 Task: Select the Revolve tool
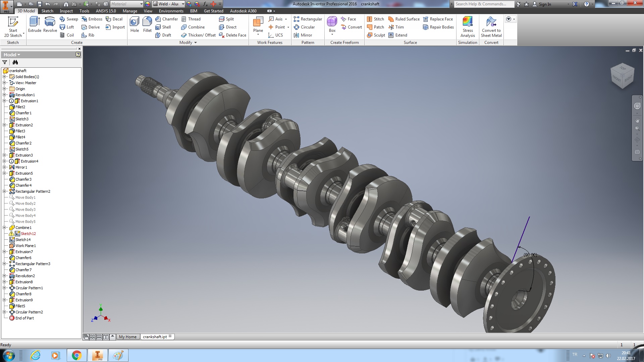click(50, 23)
